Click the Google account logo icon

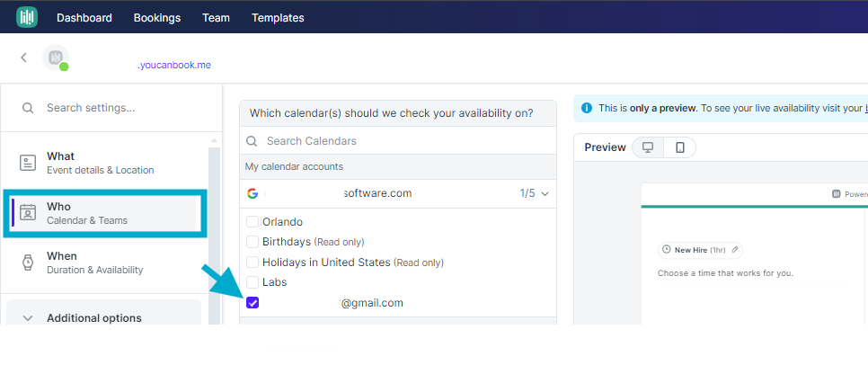point(252,193)
